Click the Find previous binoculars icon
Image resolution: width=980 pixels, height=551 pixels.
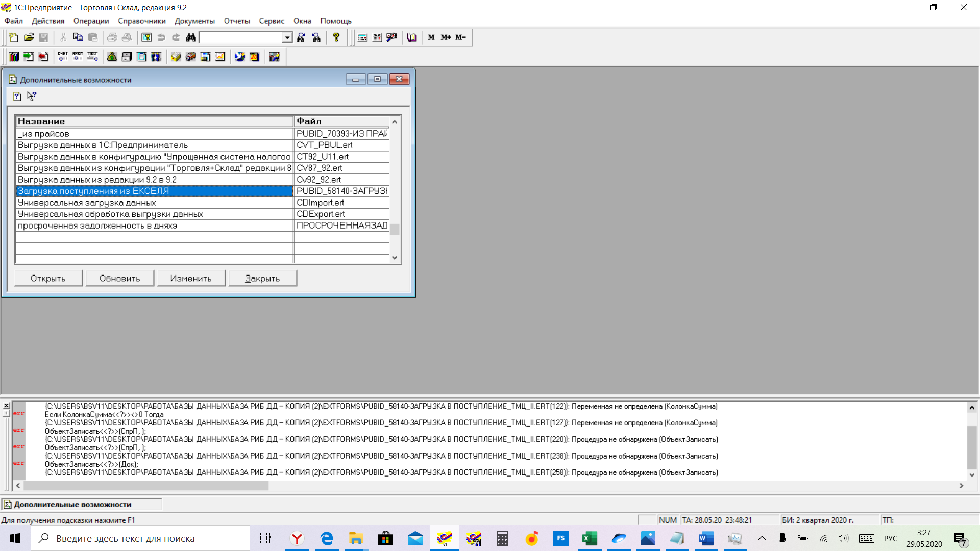click(316, 37)
